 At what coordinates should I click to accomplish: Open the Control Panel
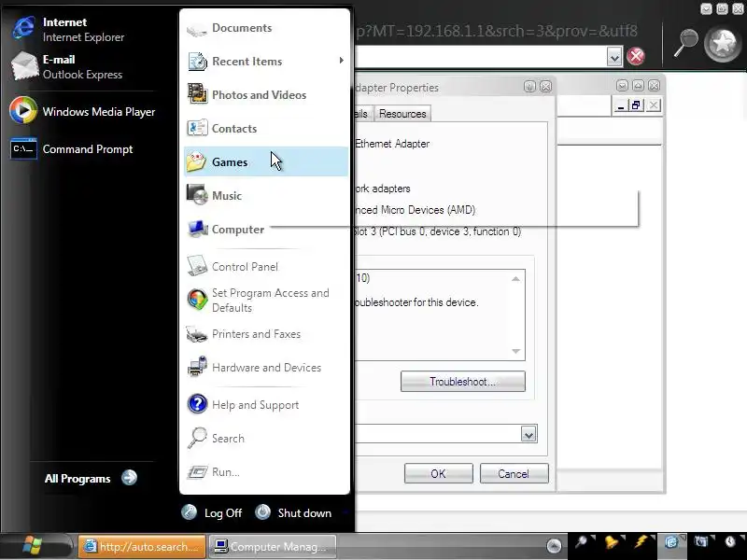point(266,267)
